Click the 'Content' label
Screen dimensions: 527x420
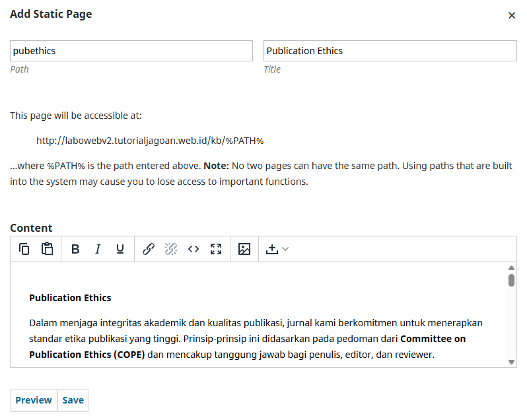pos(31,228)
